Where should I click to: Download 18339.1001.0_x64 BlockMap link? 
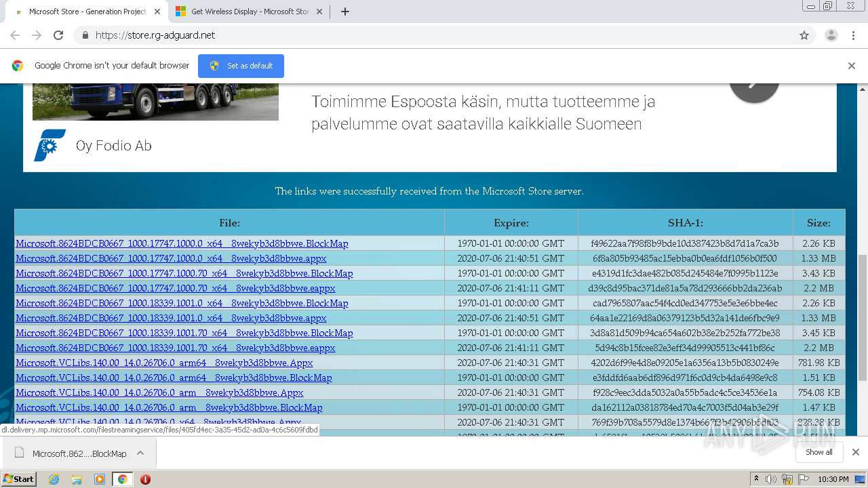click(182, 303)
